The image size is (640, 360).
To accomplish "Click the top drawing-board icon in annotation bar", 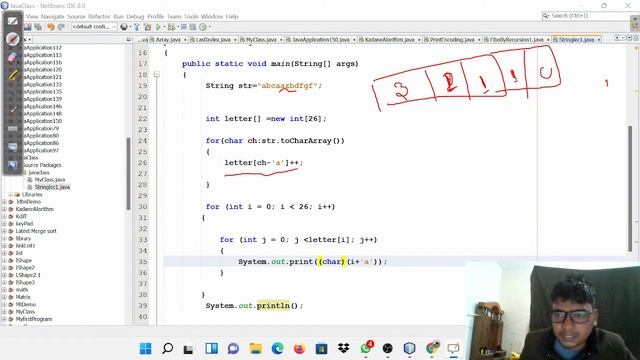I will coord(13,21).
